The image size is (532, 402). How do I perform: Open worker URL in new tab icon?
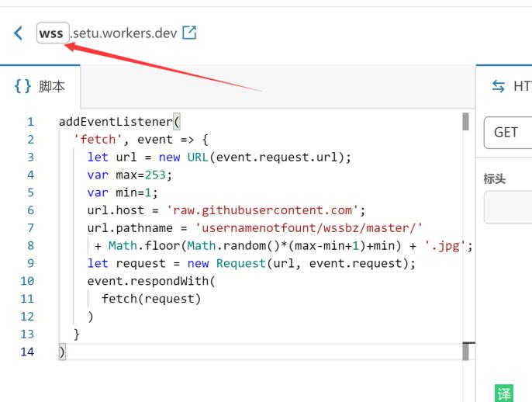click(189, 33)
